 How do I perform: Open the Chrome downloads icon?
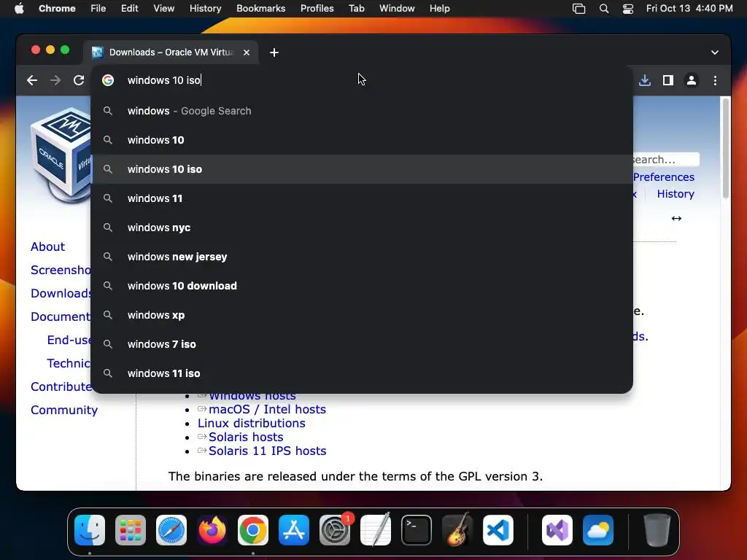click(645, 80)
